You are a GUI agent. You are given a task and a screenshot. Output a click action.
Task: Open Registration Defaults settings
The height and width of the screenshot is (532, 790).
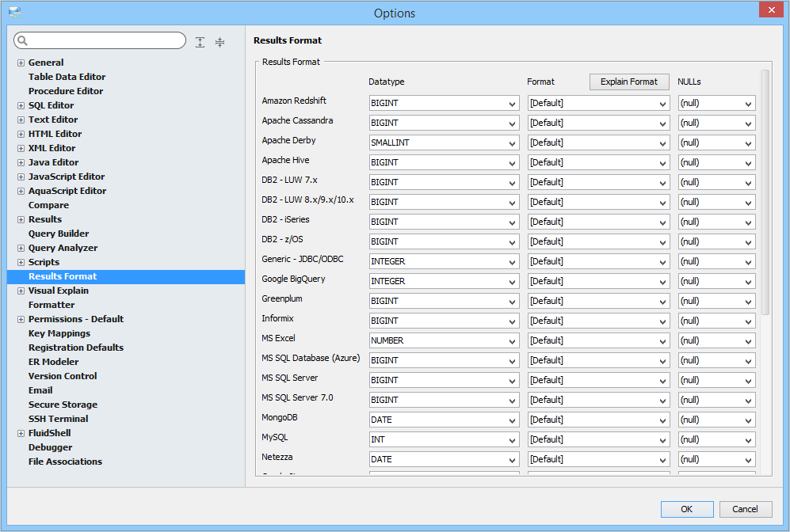tap(76, 348)
